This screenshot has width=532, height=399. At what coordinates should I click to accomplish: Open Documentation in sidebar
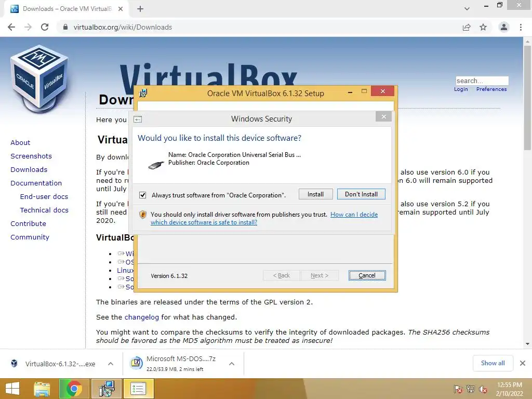36,183
